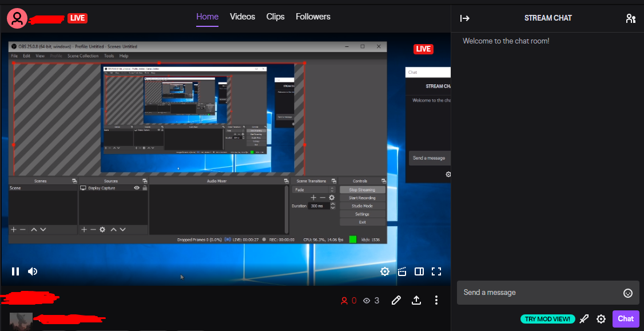The width and height of the screenshot is (644, 331).
Task: Open chat settings gear menu
Action: point(601,319)
